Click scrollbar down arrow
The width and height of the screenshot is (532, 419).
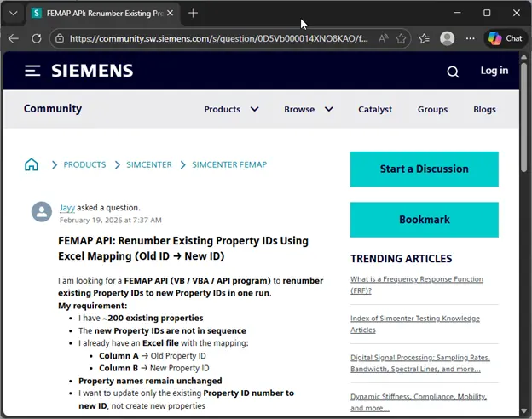coord(523,410)
